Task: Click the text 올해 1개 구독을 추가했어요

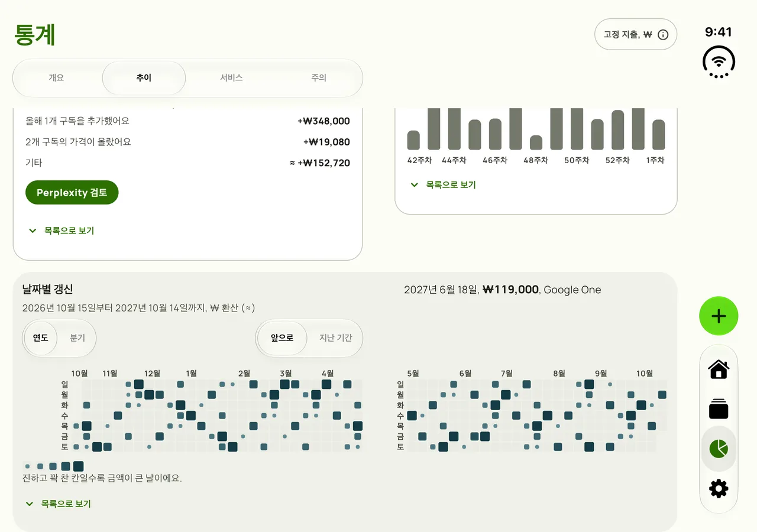Action: 77,121
